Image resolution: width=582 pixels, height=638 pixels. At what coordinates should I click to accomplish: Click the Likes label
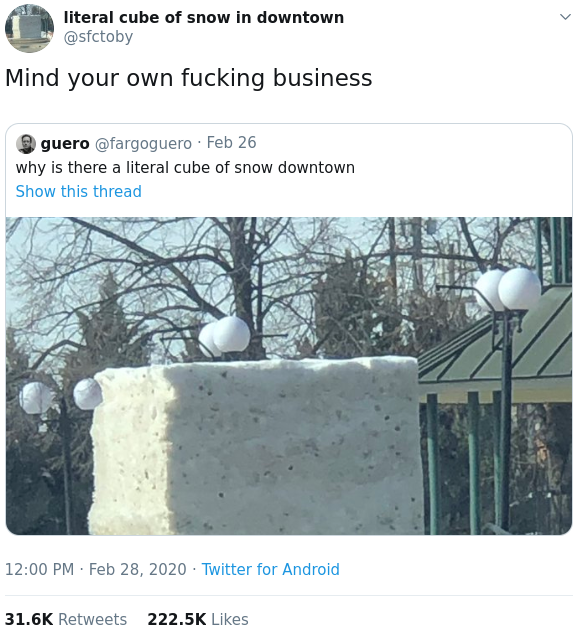tap(230, 619)
